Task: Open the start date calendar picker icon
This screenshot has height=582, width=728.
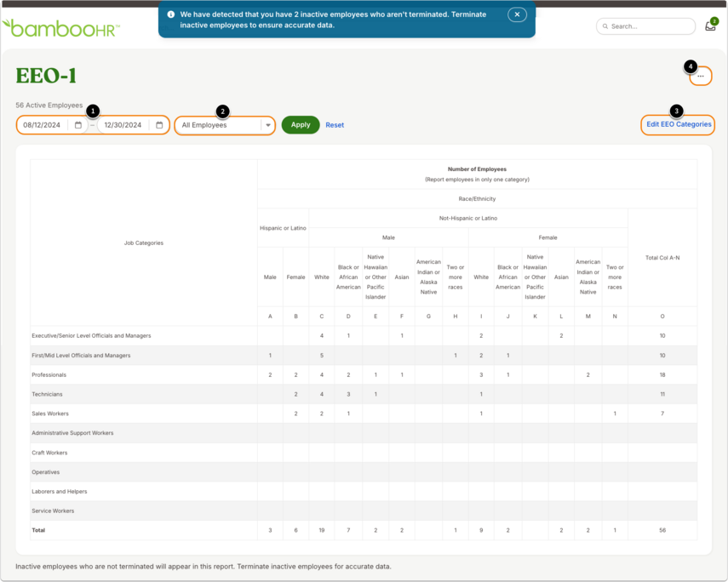Action: [78, 125]
